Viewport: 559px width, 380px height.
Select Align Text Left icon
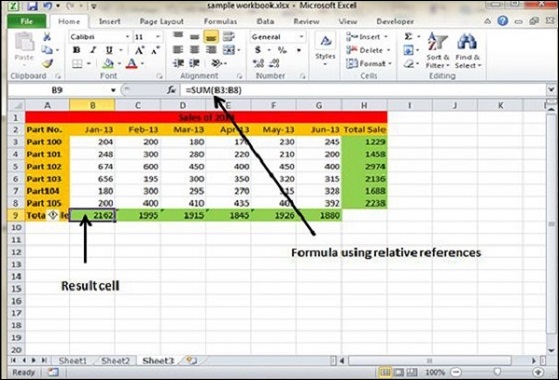[178, 50]
